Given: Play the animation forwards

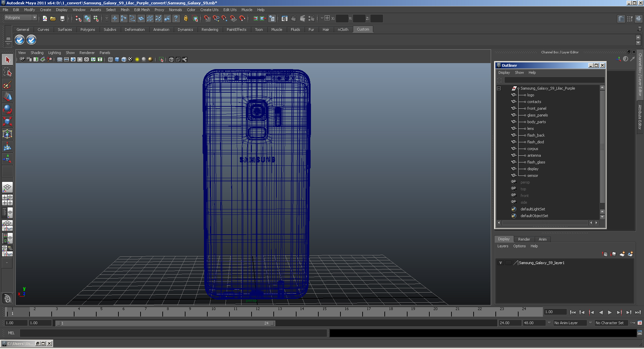Looking at the screenshot, I should point(610,312).
